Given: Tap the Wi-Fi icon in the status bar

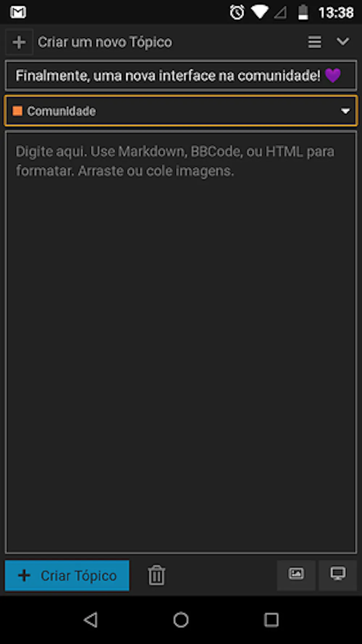Looking at the screenshot, I should (260, 12).
